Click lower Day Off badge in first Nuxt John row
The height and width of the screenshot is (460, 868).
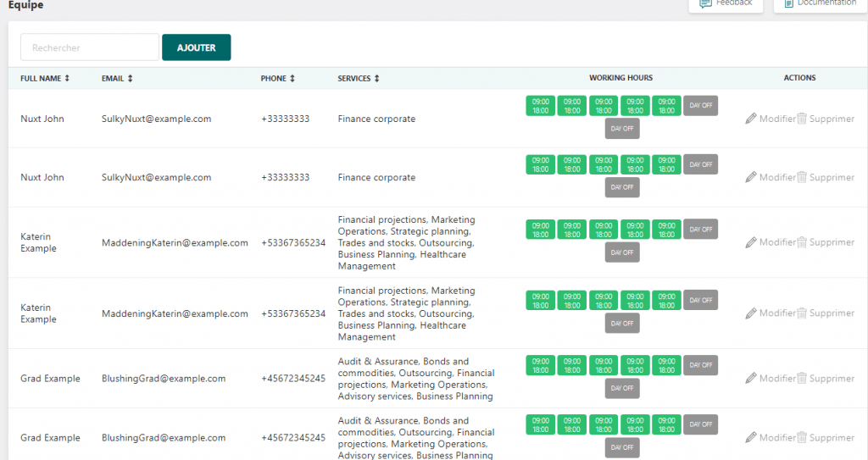622,129
